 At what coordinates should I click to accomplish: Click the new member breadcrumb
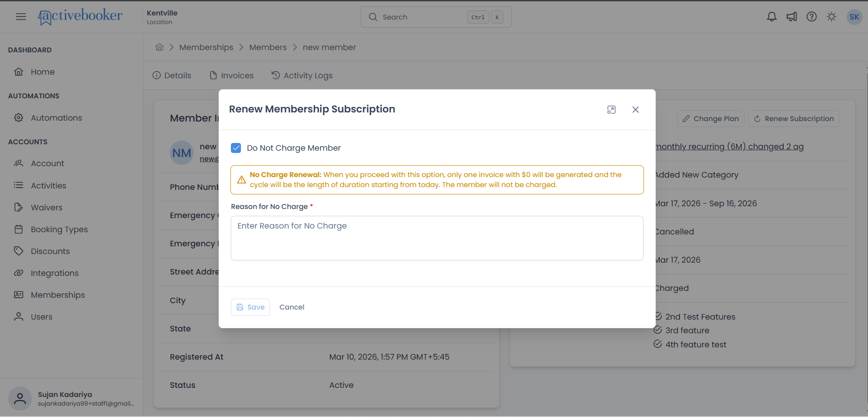tap(329, 47)
